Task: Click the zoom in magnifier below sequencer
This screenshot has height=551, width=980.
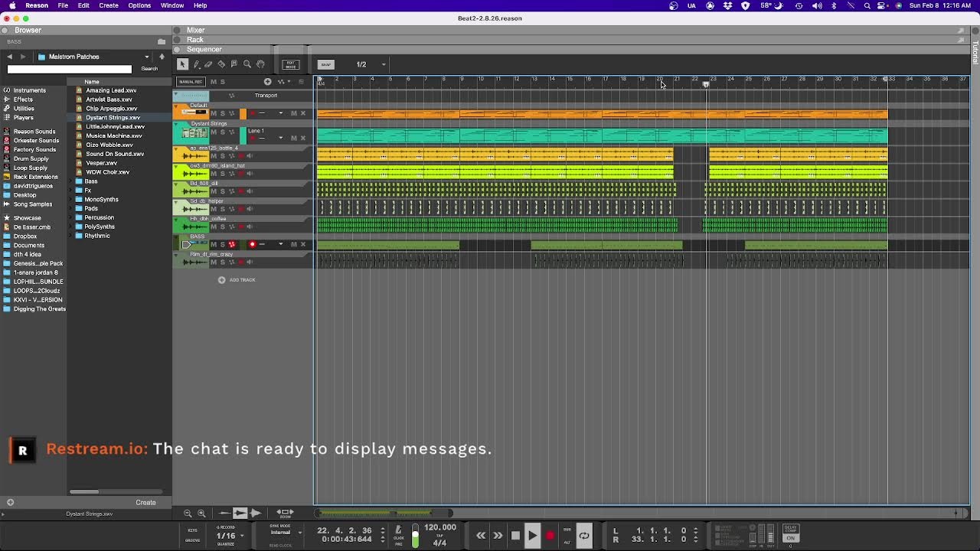Action: pyautogui.click(x=201, y=514)
